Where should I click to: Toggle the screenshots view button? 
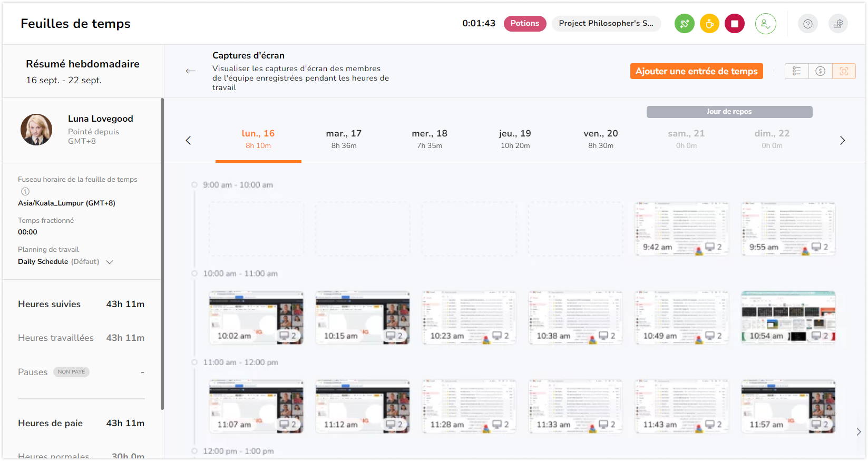pyautogui.click(x=844, y=71)
